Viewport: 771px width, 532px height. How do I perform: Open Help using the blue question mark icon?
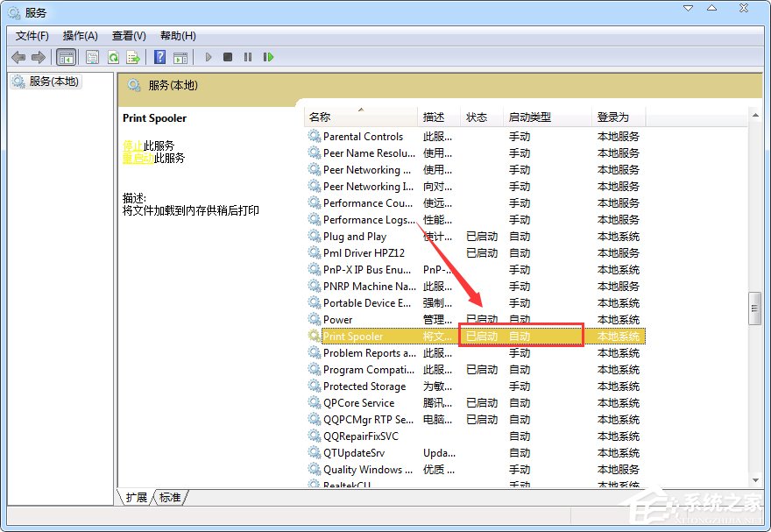pos(159,57)
